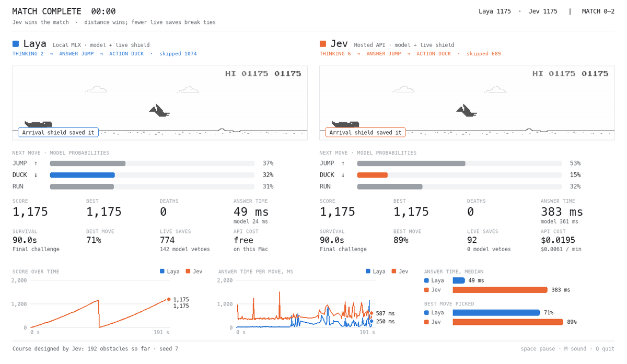Screen dimensions: 627x364
Task: Click Jev's 'THINKING 6' status
Action: click(x=335, y=54)
